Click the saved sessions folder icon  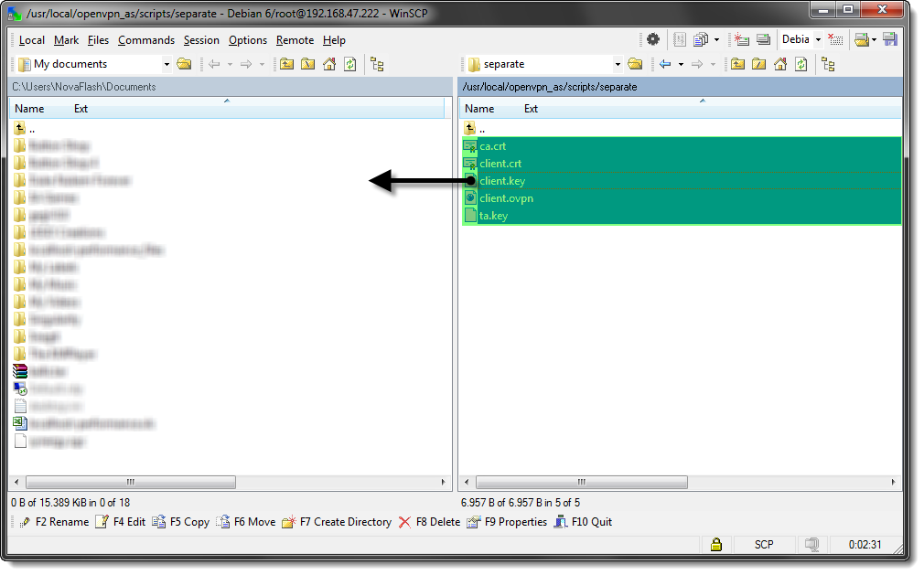pos(862,39)
